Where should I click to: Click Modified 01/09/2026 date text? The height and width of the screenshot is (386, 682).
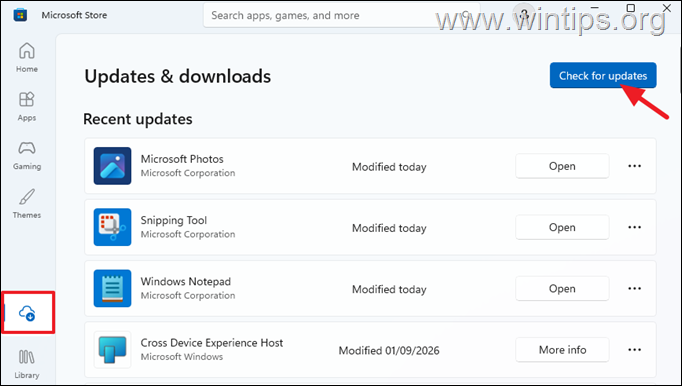(x=389, y=351)
